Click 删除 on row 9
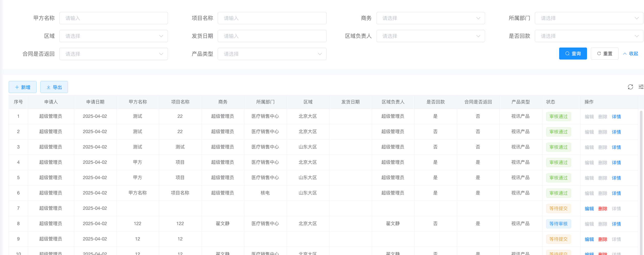Image resolution: width=644 pixels, height=255 pixels. 603,239
